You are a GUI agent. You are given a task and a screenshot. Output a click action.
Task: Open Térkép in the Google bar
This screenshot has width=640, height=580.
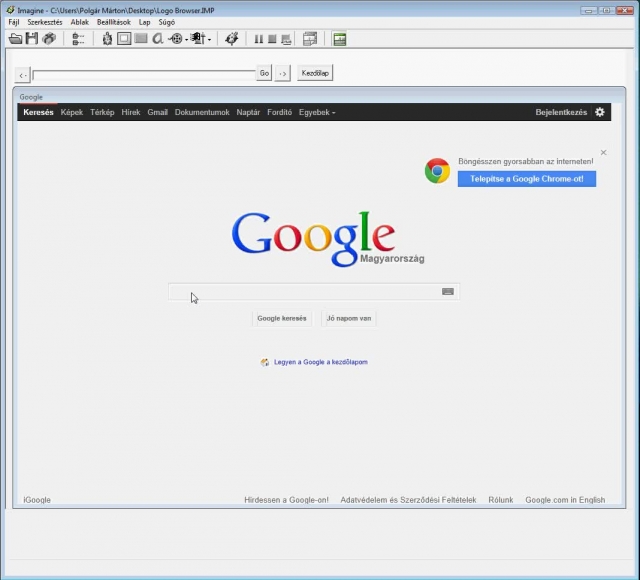pos(102,112)
